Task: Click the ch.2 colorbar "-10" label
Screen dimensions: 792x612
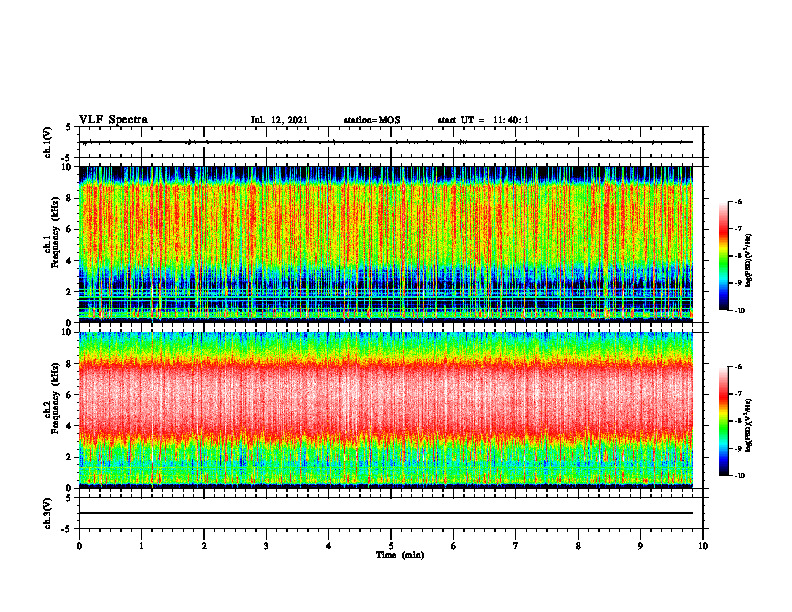Action: tap(739, 476)
